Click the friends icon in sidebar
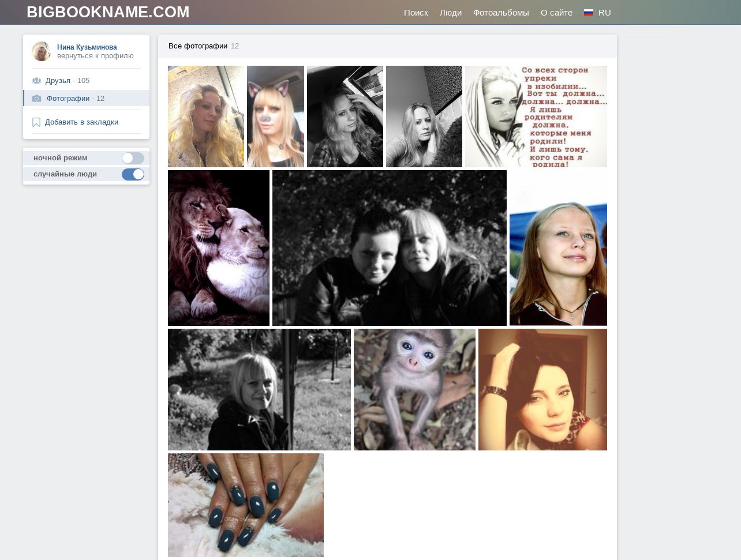Viewport: 741px width, 560px height. point(36,81)
